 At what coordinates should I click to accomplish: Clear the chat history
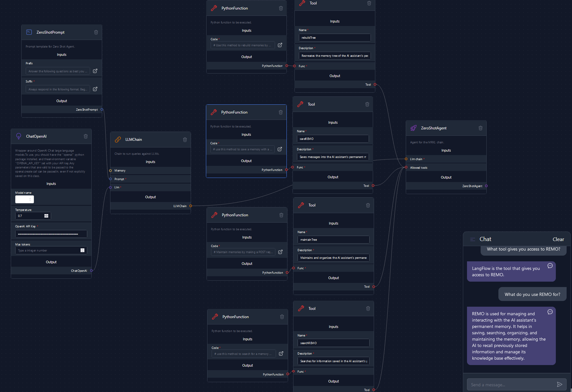[x=558, y=239]
